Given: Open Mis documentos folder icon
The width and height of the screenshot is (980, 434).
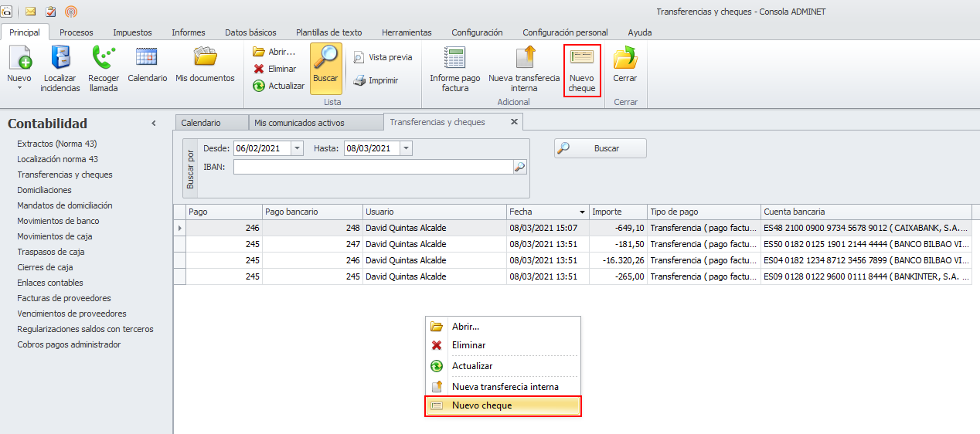Looking at the screenshot, I should coord(205,59).
